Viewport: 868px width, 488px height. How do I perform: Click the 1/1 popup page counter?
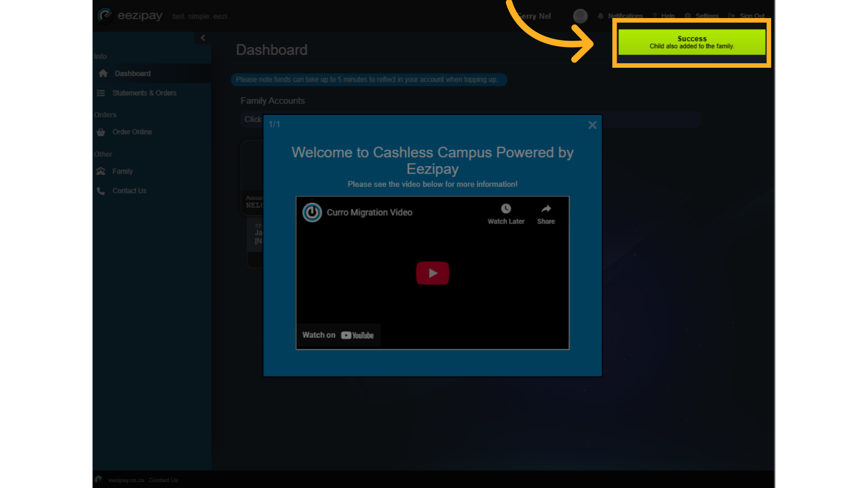click(x=274, y=124)
